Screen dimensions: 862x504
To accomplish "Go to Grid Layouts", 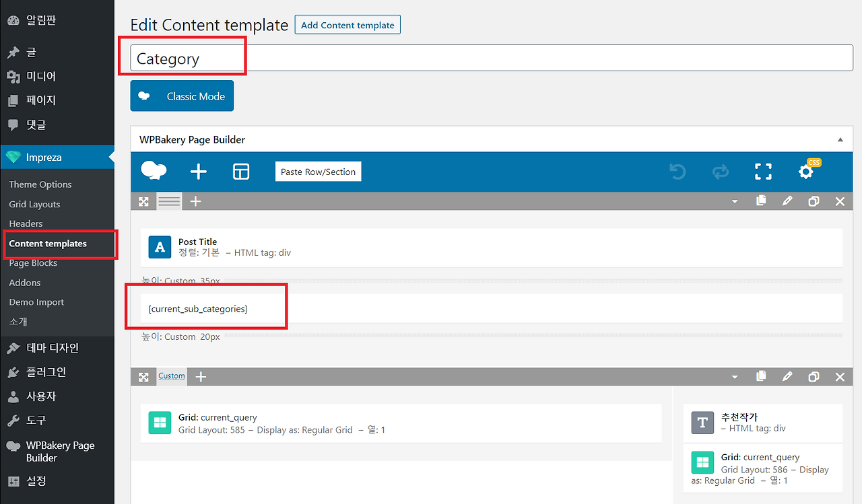I will pyautogui.click(x=34, y=204).
